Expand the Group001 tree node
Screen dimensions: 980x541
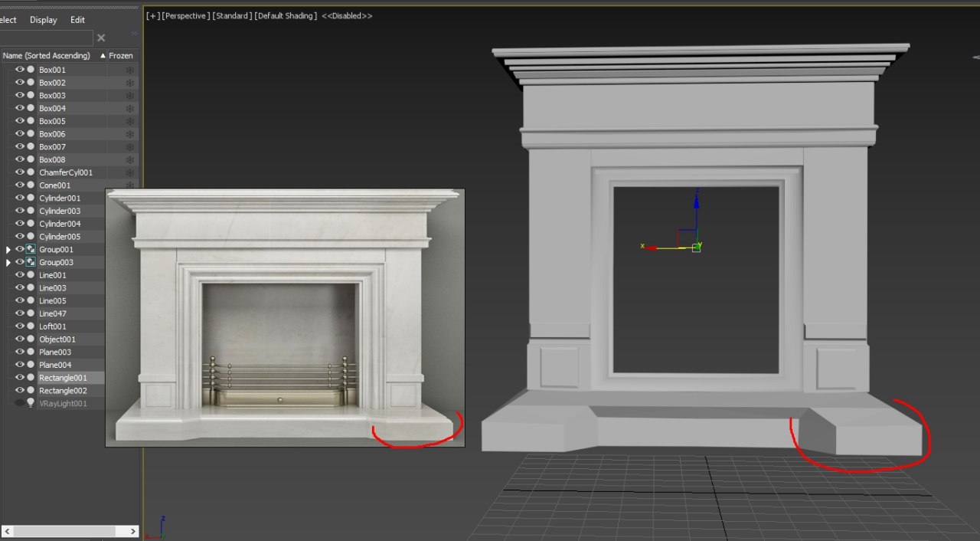point(8,250)
